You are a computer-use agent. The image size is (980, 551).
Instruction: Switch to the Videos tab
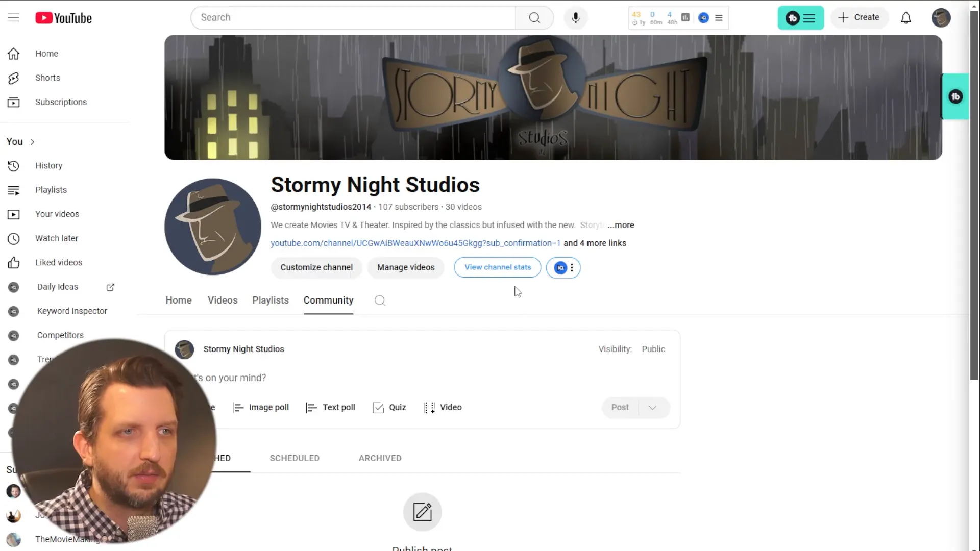click(222, 300)
